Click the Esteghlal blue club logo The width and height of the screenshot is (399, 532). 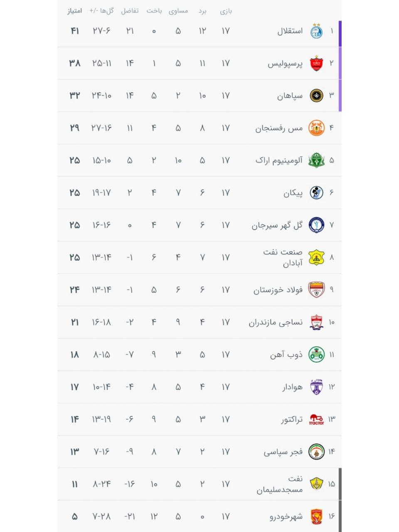click(317, 31)
